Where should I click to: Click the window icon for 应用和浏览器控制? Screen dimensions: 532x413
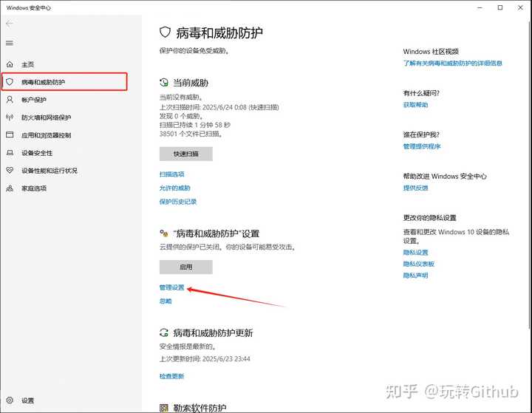[10, 135]
